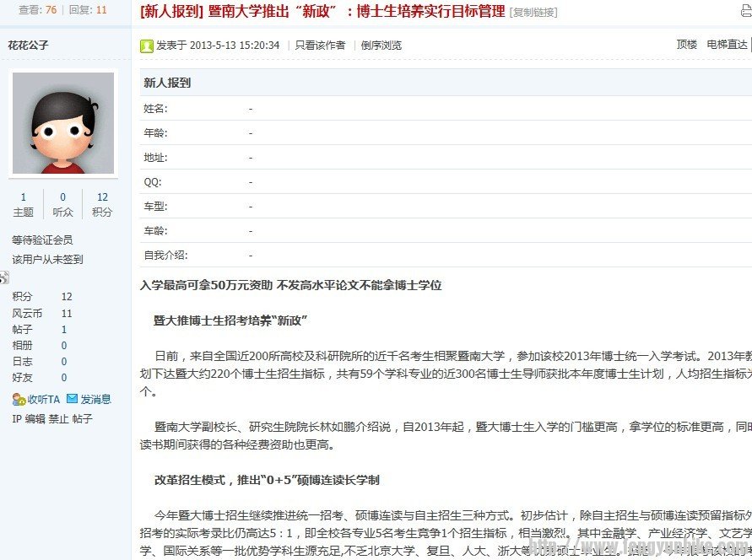752x560 pixels.
Task: Click 编辑 to edit the post
Action: (36, 420)
